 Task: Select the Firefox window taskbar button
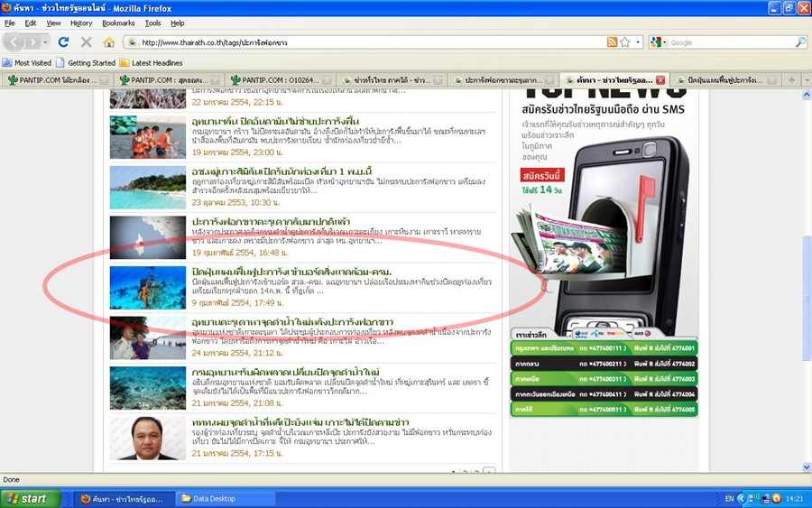(x=122, y=499)
